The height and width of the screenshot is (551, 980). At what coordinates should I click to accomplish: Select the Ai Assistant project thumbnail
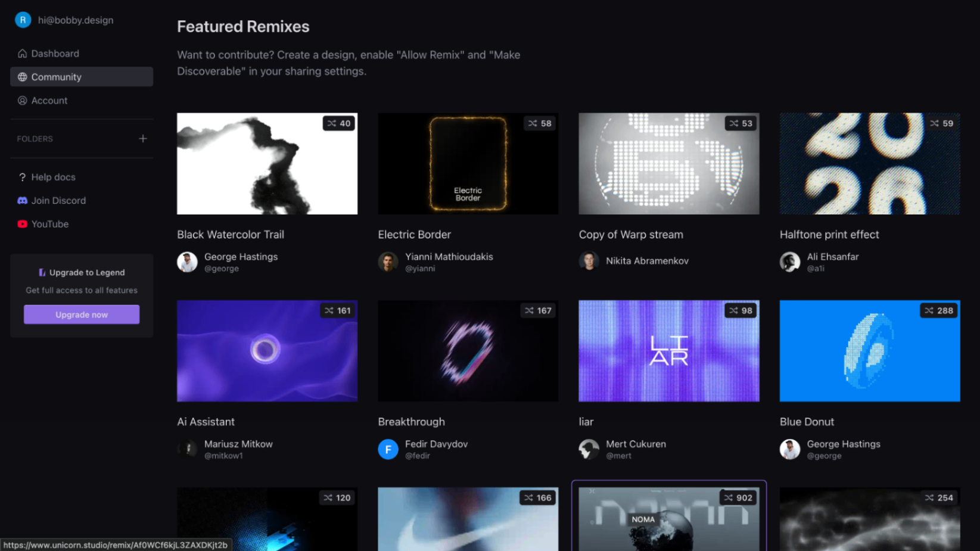[x=267, y=351]
